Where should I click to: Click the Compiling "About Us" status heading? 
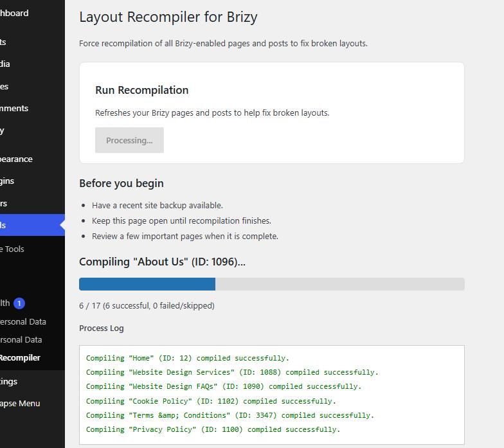click(162, 262)
